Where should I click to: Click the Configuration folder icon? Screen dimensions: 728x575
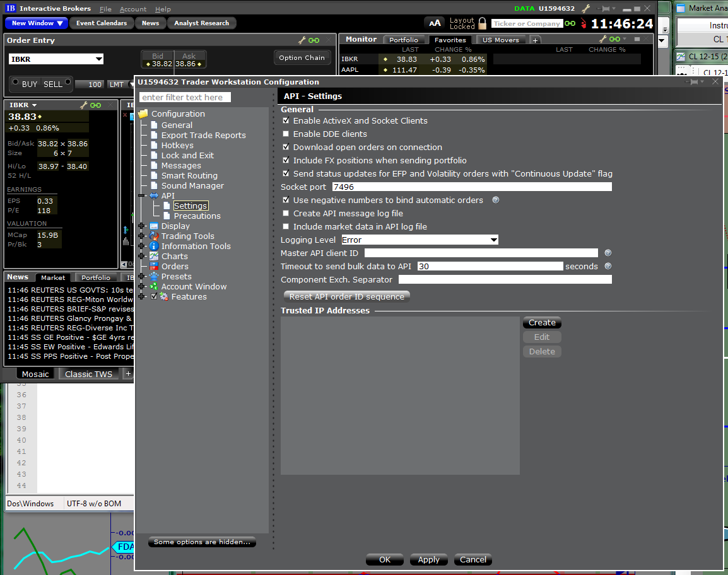[x=143, y=113]
